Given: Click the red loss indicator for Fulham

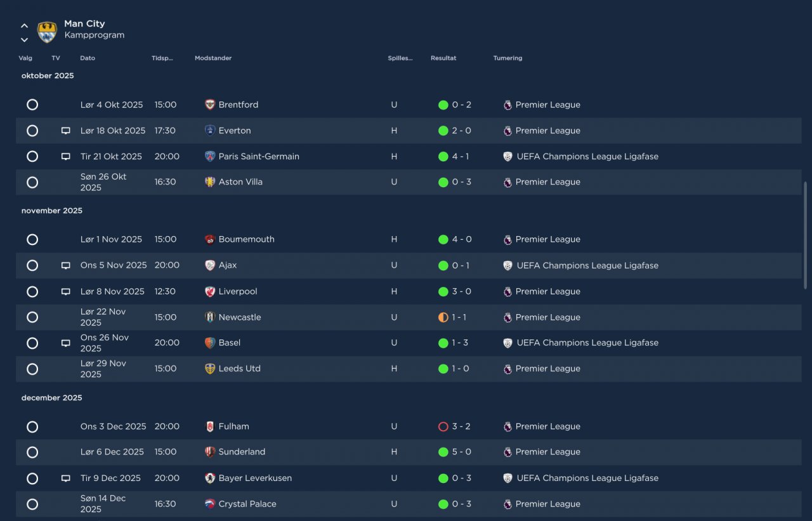Looking at the screenshot, I should 443,426.
